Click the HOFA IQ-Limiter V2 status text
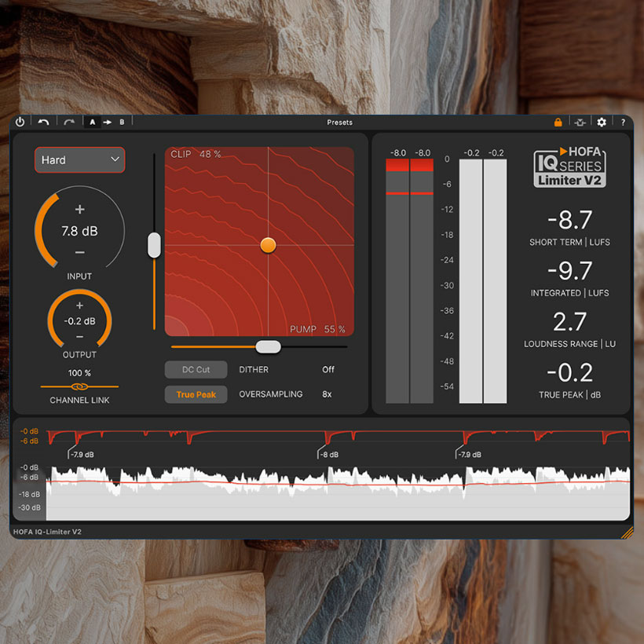This screenshot has height=644, width=644. [47, 532]
